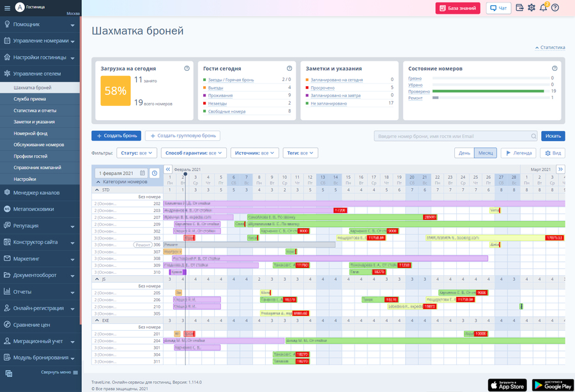
Task: Expand Менеджер каналов sidebar menu
Action: pos(40,192)
